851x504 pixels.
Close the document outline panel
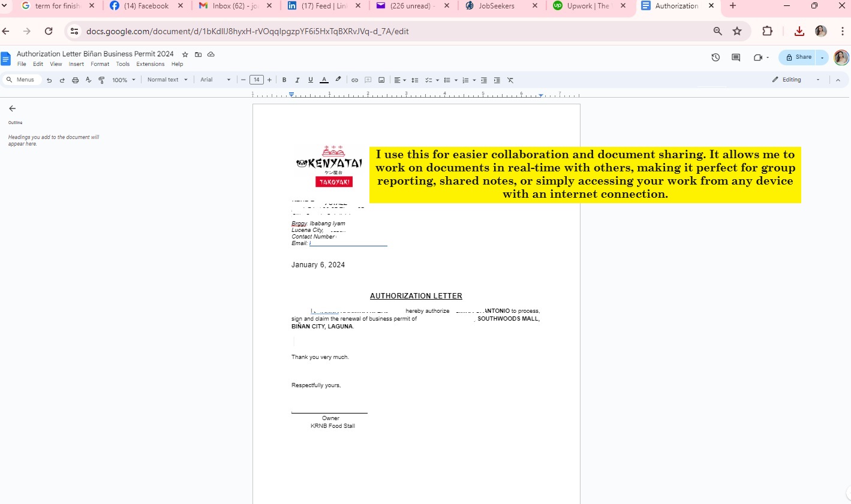click(12, 108)
